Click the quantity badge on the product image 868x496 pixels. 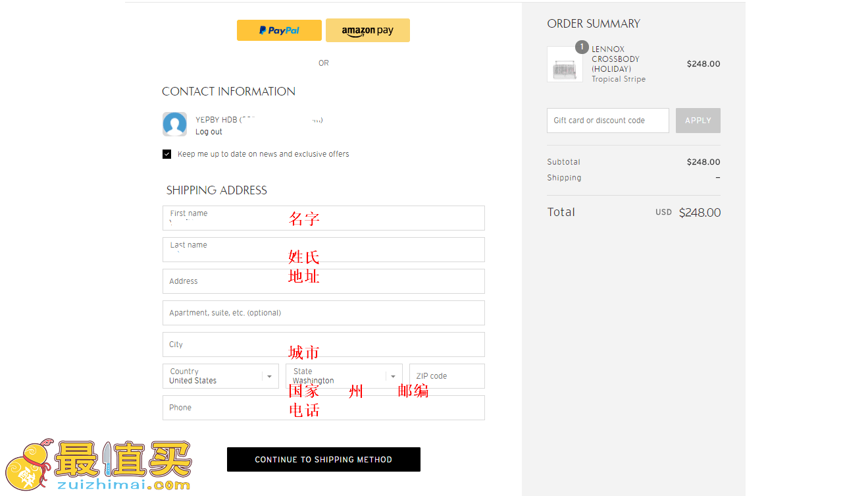tap(582, 47)
